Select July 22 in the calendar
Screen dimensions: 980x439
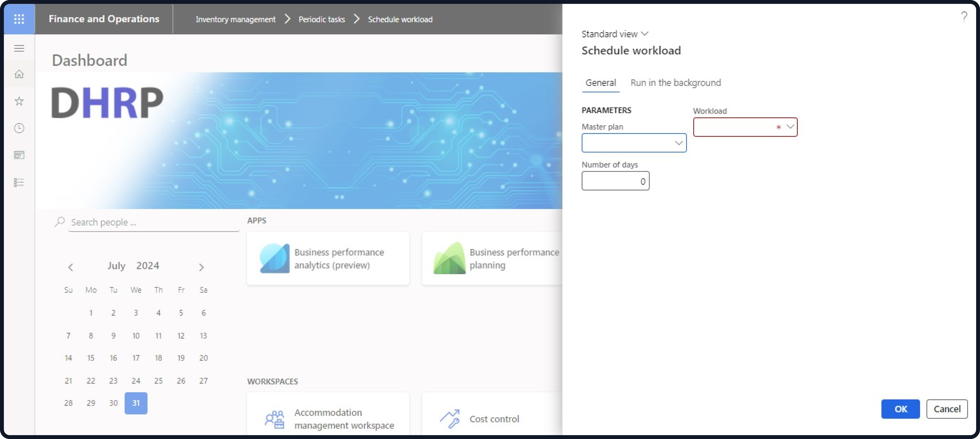(x=91, y=381)
